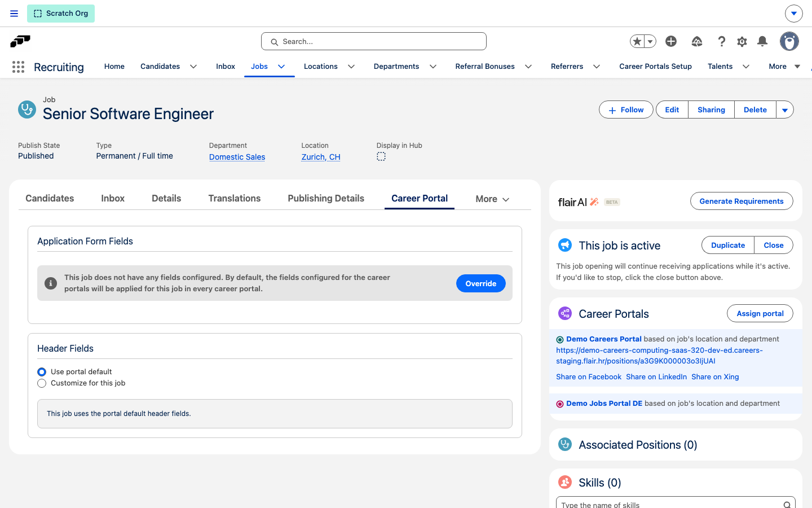Viewport: 812px width, 508px height.
Task: Select the Use portal default radio button
Action: point(42,372)
